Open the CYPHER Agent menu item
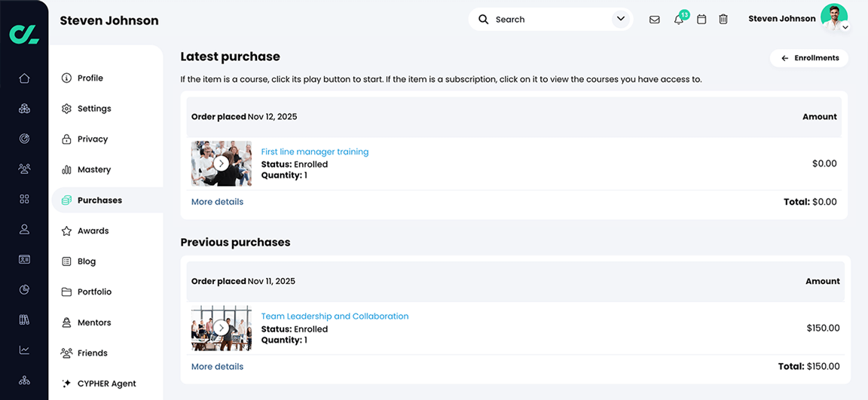The image size is (868, 400). pos(107,383)
